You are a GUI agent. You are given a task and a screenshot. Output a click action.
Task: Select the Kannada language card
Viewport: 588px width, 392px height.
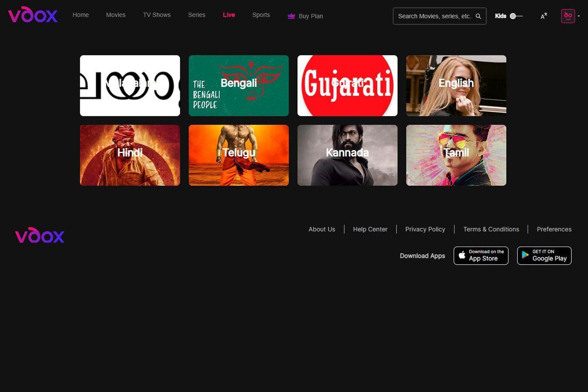point(348,155)
